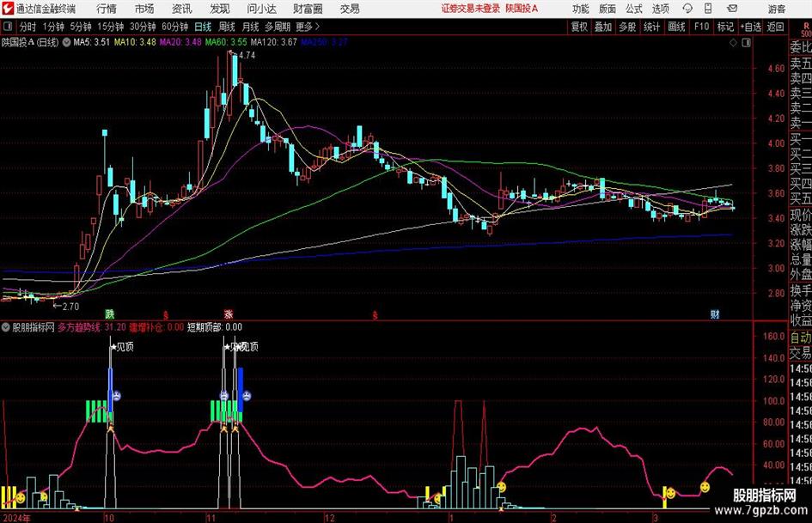This screenshot has height=523, width=812.
Task: Click the +自选 add to watchlist button
Action: coord(751,27)
